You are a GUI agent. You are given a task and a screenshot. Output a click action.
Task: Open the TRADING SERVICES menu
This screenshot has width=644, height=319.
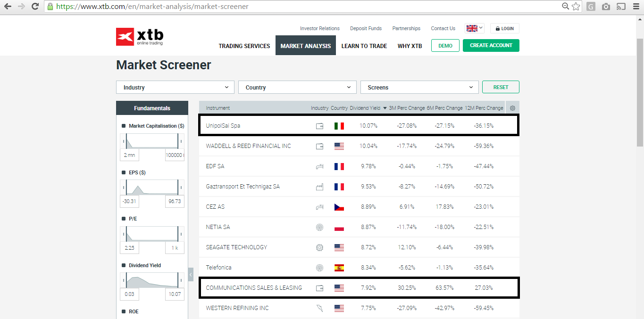[244, 46]
